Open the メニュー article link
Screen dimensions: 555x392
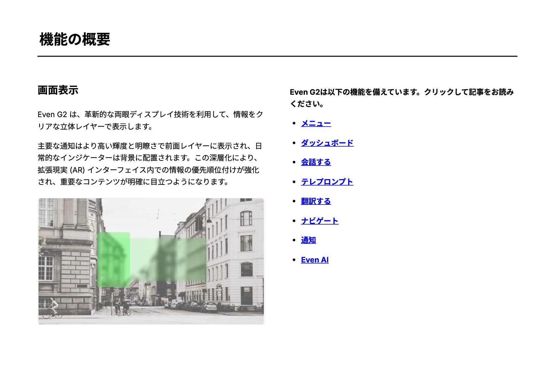pyautogui.click(x=316, y=123)
